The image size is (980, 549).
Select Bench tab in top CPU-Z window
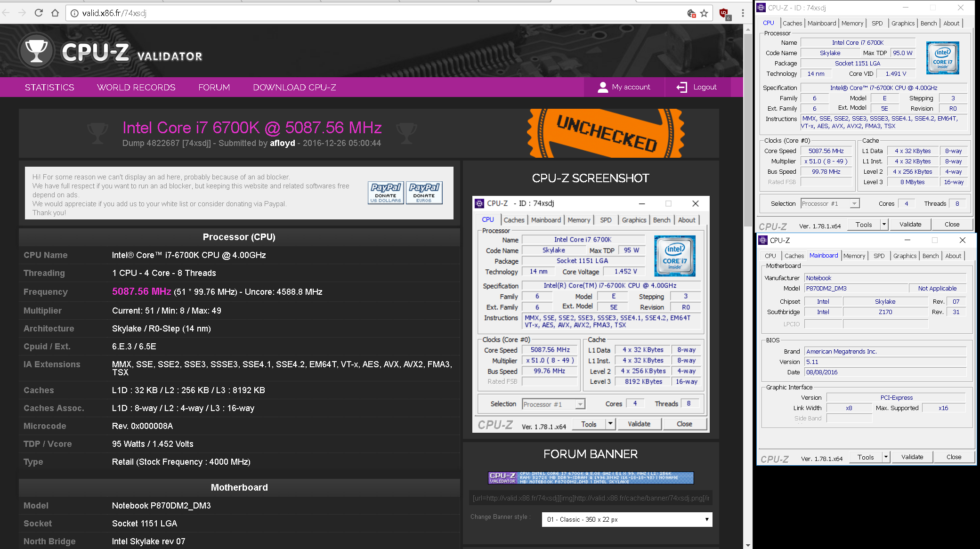tap(929, 23)
